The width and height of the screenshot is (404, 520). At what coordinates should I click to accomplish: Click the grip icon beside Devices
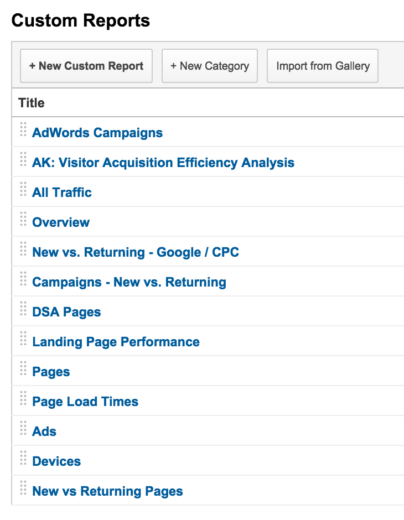point(23,458)
